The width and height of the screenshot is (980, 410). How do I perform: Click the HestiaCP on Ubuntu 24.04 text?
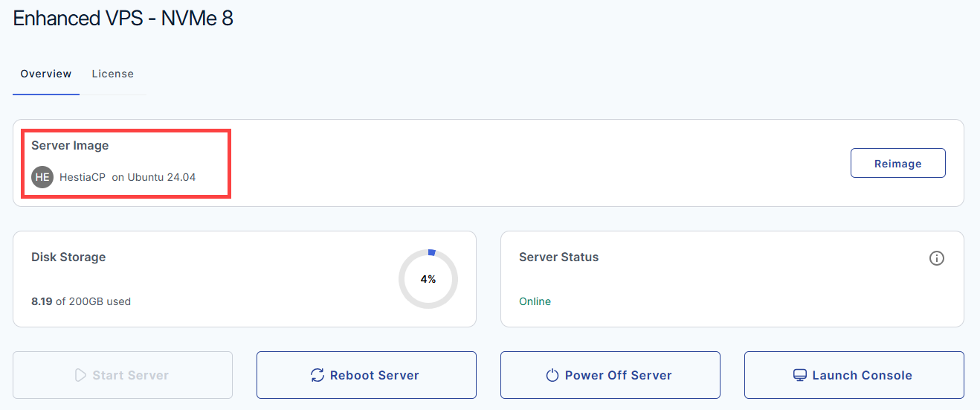click(x=128, y=177)
